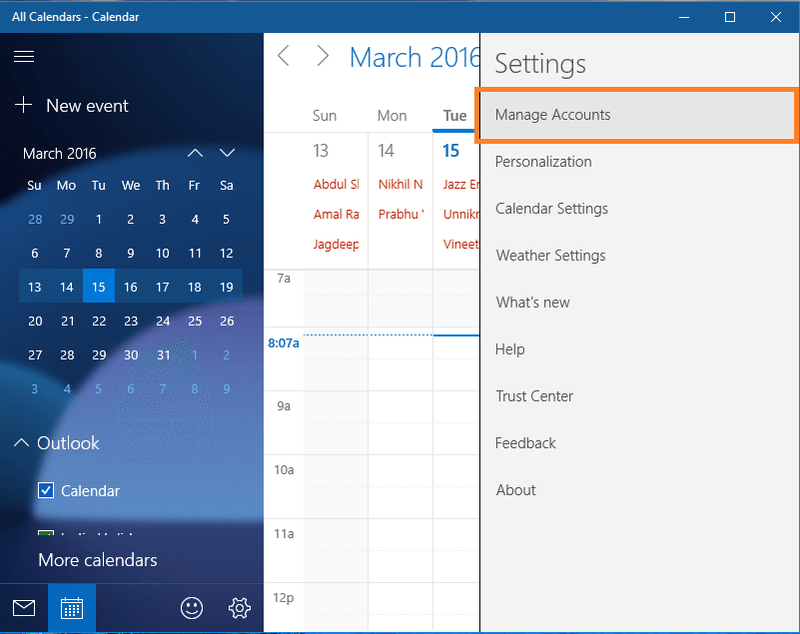Create a New event

(72, 106)
